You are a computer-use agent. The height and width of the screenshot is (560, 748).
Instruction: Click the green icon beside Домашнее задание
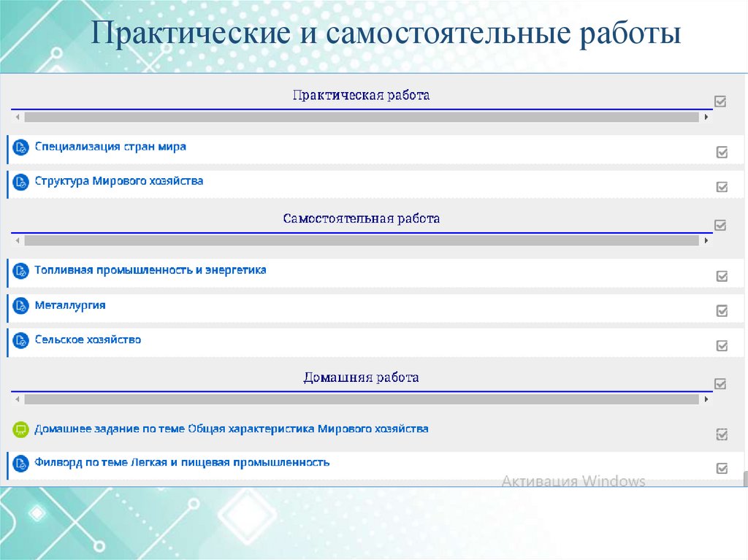pos(20,429)
